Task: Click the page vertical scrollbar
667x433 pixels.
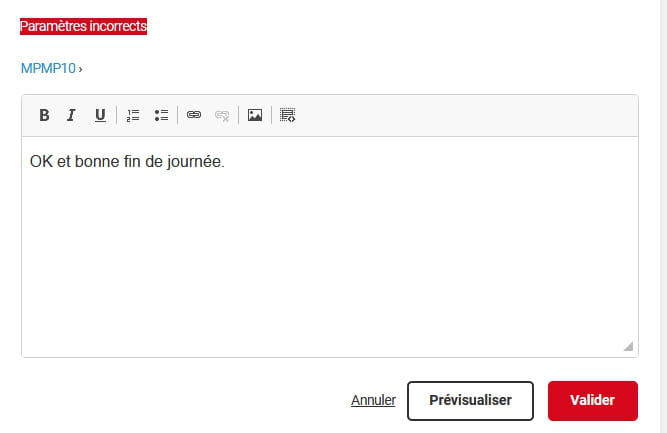Action: (664, 216)
